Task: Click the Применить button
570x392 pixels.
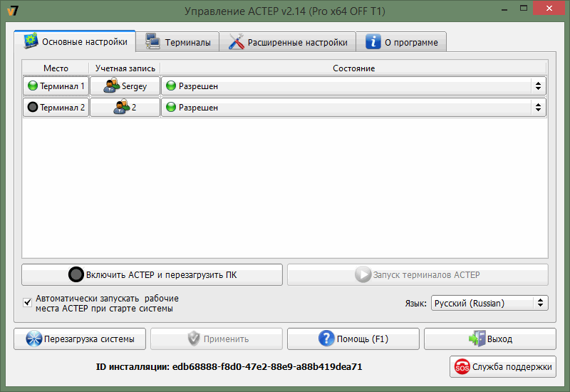Action: click(x=217, y=339)
